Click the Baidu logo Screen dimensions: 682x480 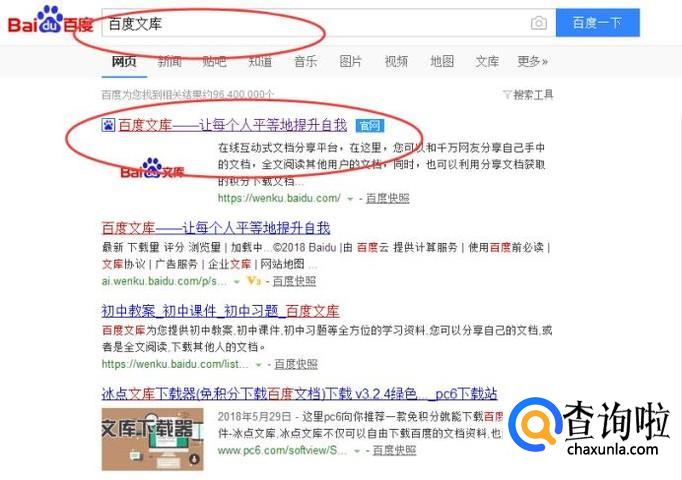click(x=50, y=21)
